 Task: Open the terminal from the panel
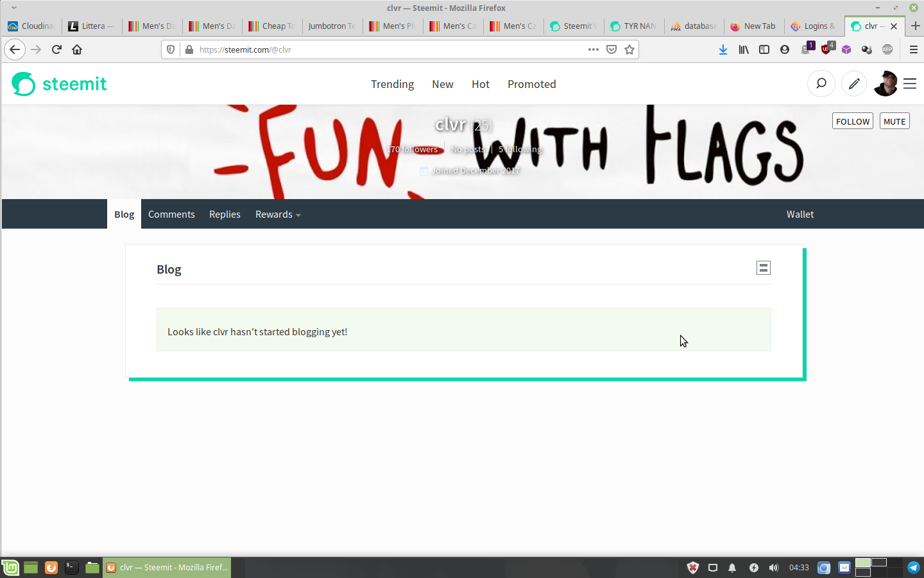[72, 568]
